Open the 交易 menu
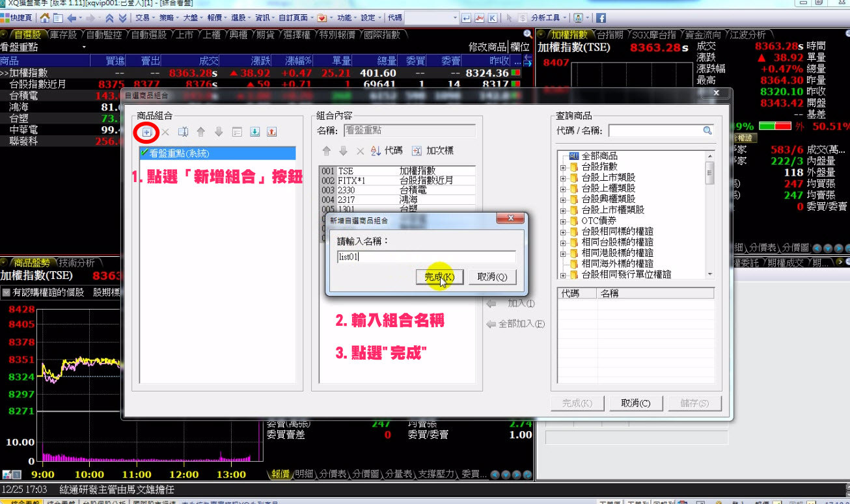Viewport: 850px width, 504px height. coord(142,18)
